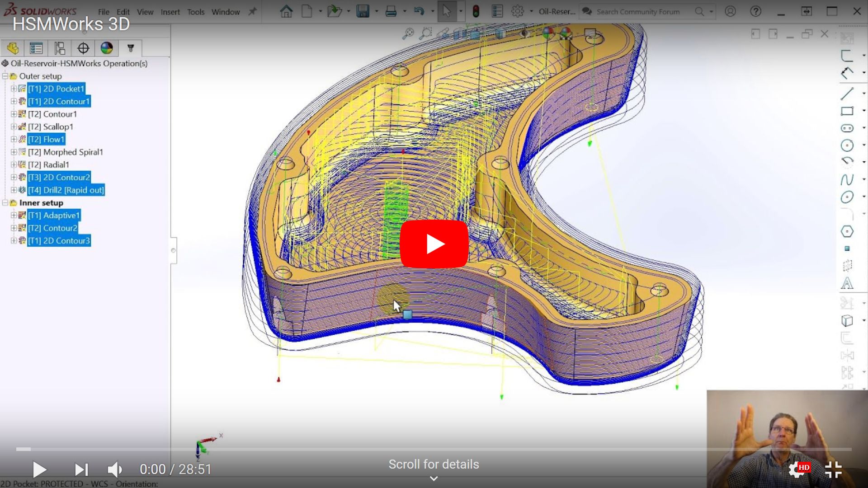Collapse the Inner setup folder

tap(5, 203)
